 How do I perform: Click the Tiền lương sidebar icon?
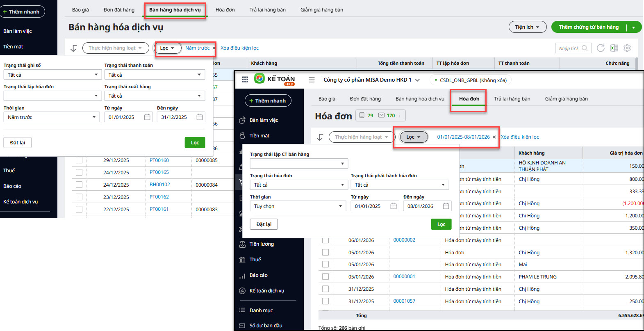pos(242,244)
